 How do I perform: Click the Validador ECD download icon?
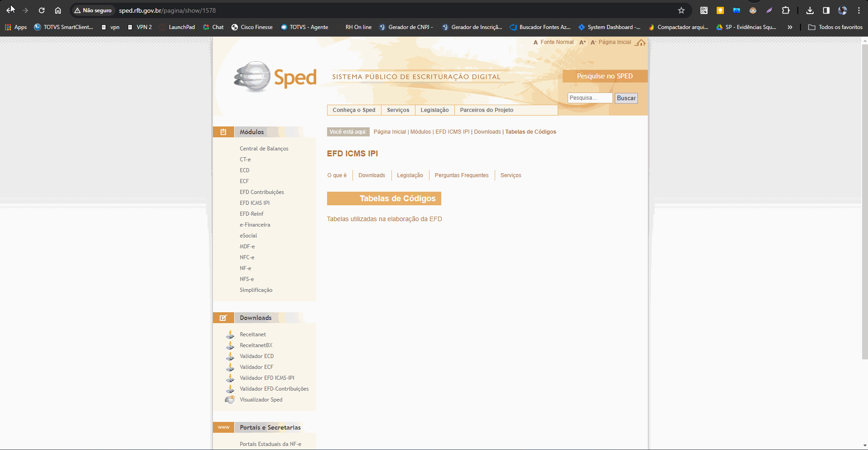click(x=230, y=356)
